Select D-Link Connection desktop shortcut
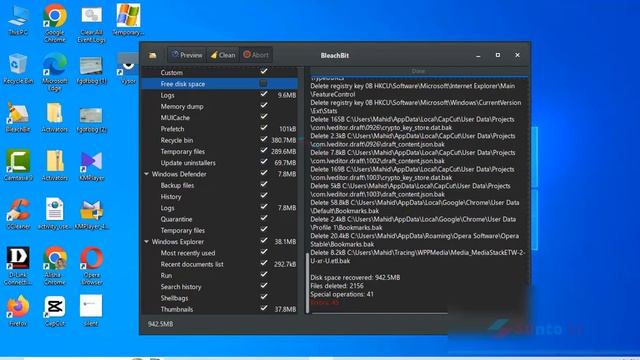640x360 pixels. click(18, 265)
